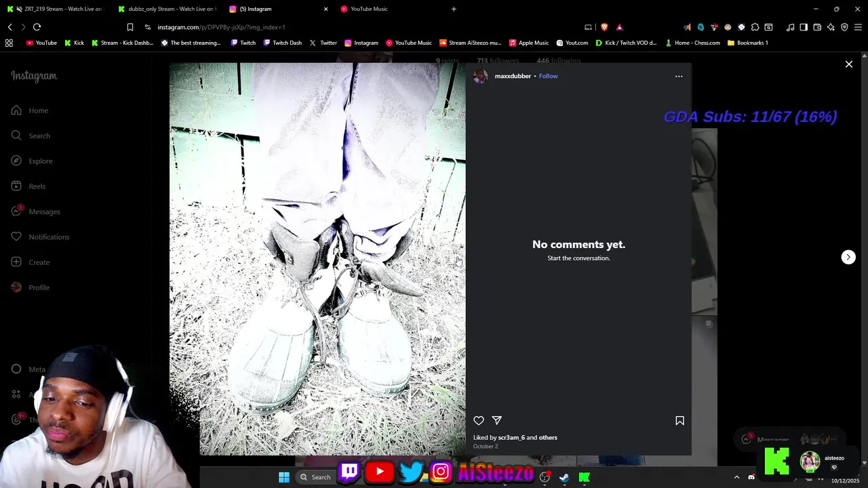Open the Twitter bookmark
Viewport: 868px width, 488px height.
[323, 43]
